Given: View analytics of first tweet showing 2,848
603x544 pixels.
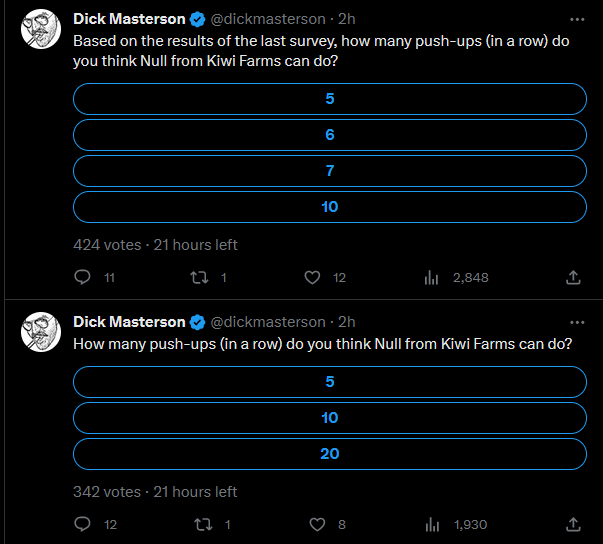Looking at the screenshot, I should pos(432,277).
